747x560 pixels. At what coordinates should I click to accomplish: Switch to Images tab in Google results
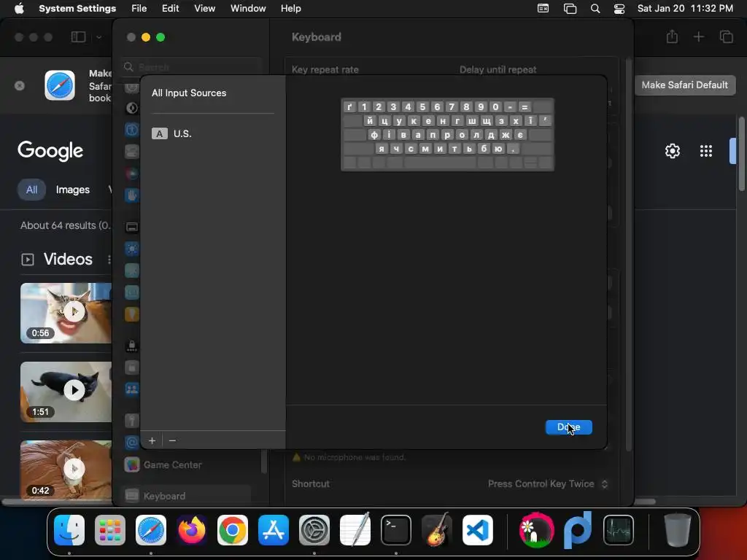[x=72, y=190]
